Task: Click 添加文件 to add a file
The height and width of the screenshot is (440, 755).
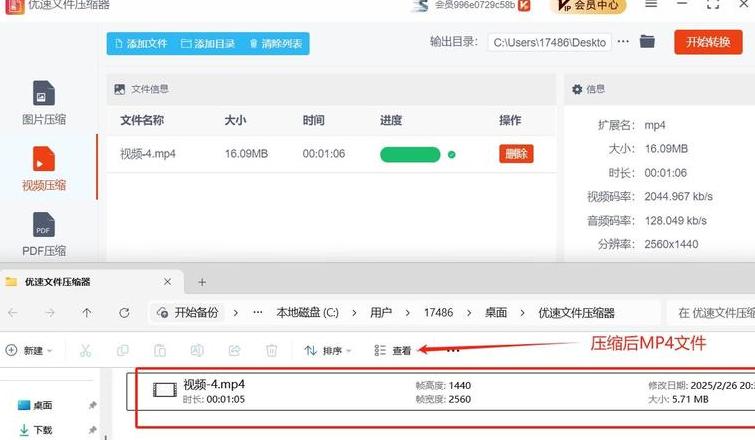Action: (141, 44)
